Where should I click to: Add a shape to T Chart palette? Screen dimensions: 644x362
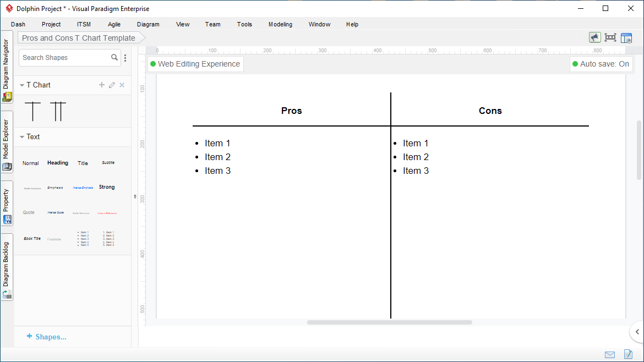[101, 85]
